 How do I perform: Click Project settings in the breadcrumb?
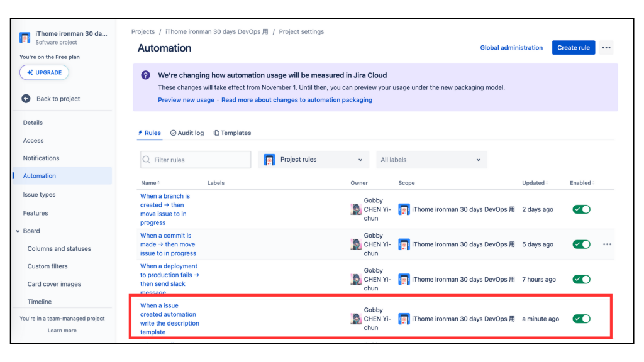pos(301,31)
